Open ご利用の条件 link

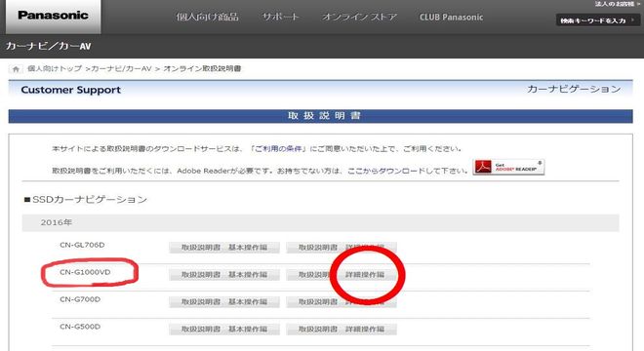point(278,148)
